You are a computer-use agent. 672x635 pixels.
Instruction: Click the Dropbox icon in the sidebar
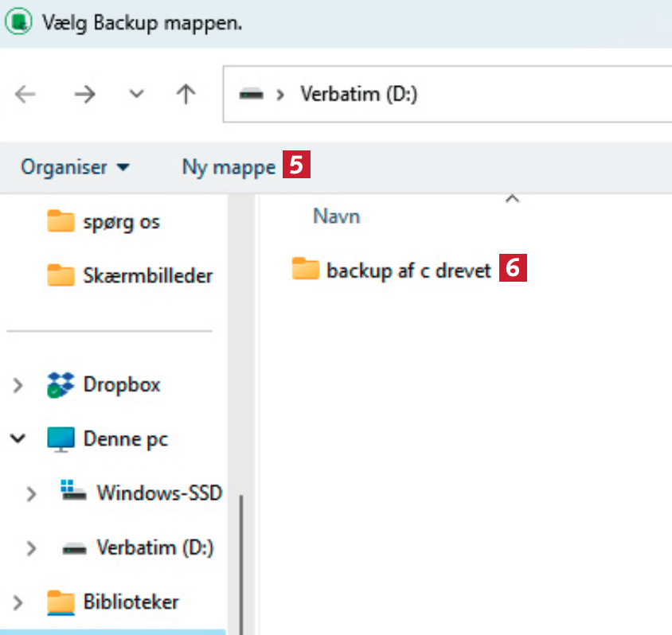[x=60, y=384]
